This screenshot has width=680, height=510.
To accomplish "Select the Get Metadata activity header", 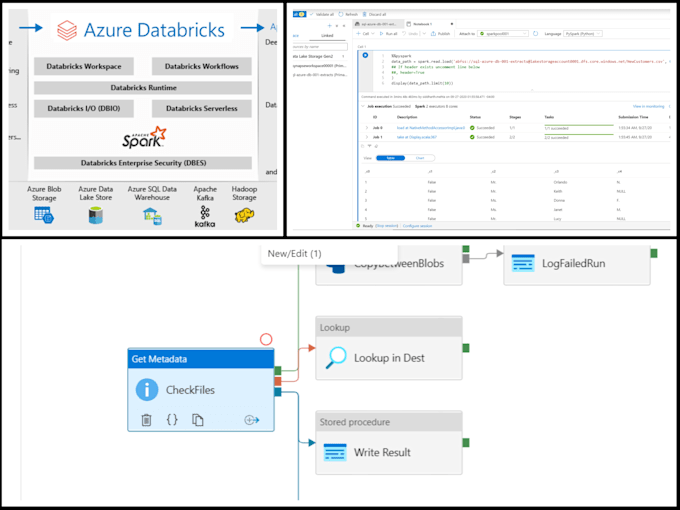I will (x=201, y=359).
